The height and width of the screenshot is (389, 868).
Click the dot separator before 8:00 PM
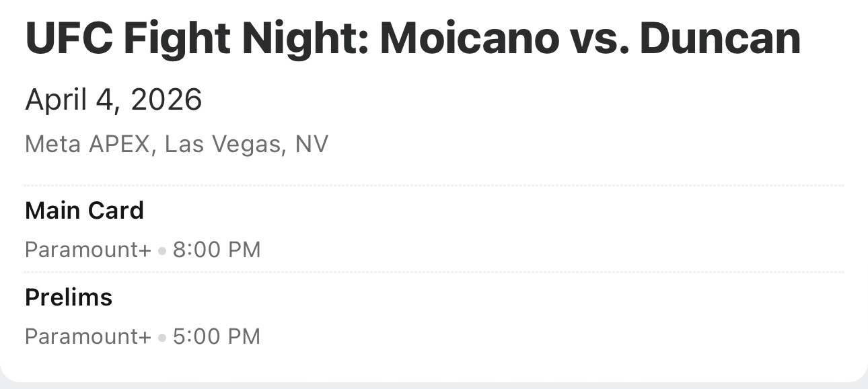click(x=161, y=251)
